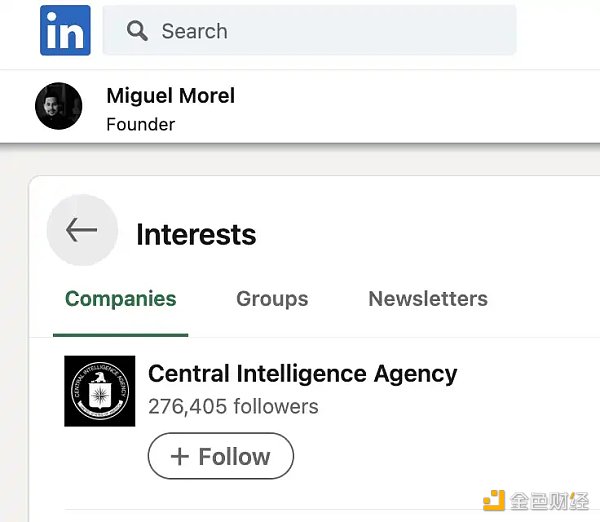Click the plus icon on Follow
This screenshot has width=600, height=522.
(x=180, y=457)
